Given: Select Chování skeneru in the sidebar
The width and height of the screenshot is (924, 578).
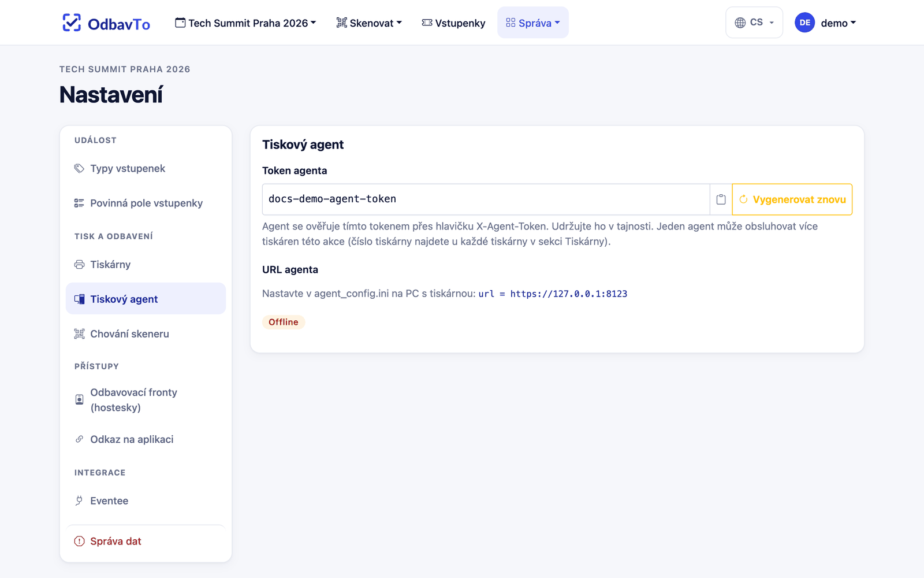Looking at the screenshot, I should (146, 334).
